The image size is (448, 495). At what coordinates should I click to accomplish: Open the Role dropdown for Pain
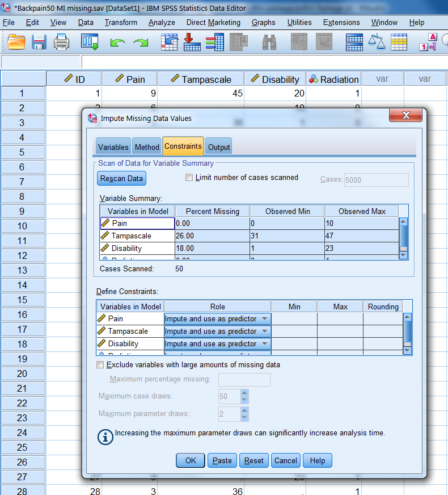[264, 319]
